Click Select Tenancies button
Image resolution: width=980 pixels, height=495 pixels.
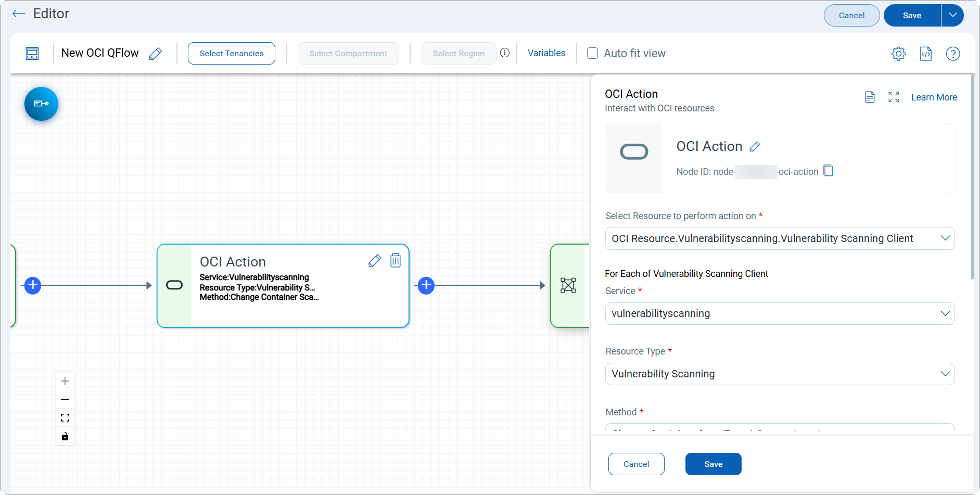tap(232, 53)
